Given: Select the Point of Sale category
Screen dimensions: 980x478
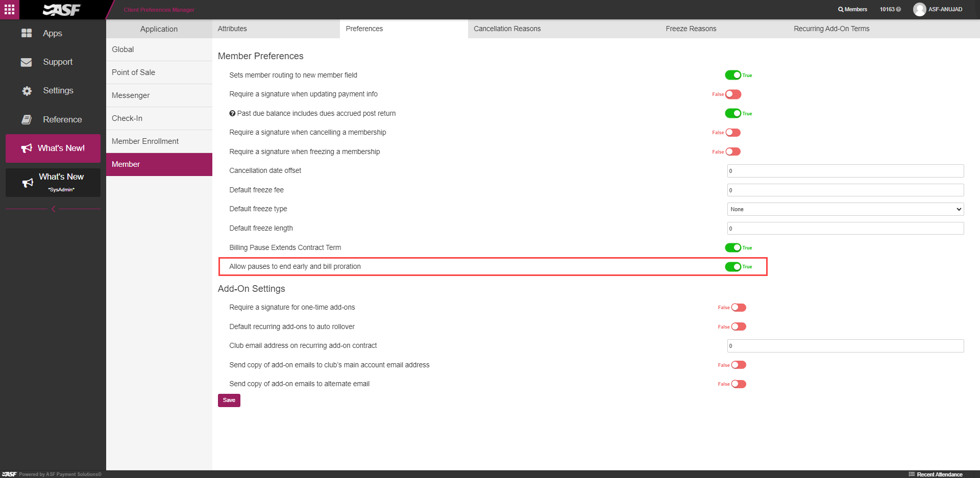Looking at the screenshot, I should pyautogui.click(x=159, y=72).
